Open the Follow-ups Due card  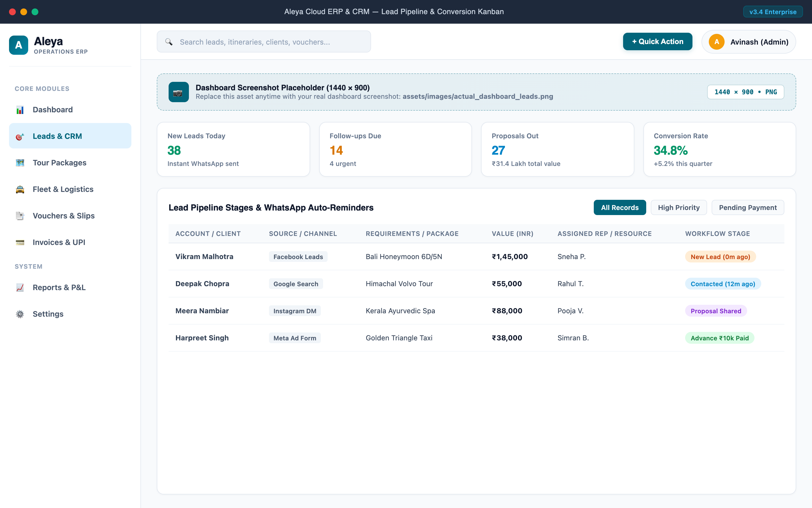395,150
